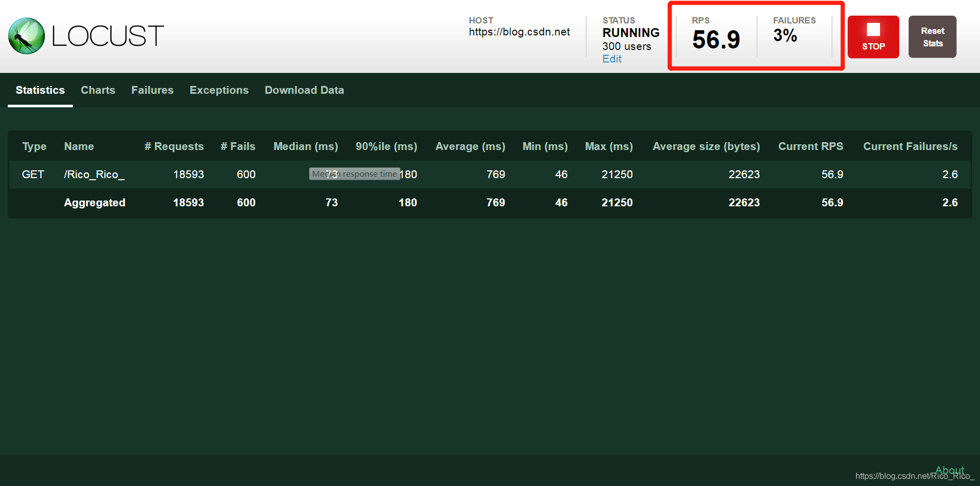Sort by 90%ile (ms) column header
This screenshot has height=486, width=980.
[x=387, y=146]
